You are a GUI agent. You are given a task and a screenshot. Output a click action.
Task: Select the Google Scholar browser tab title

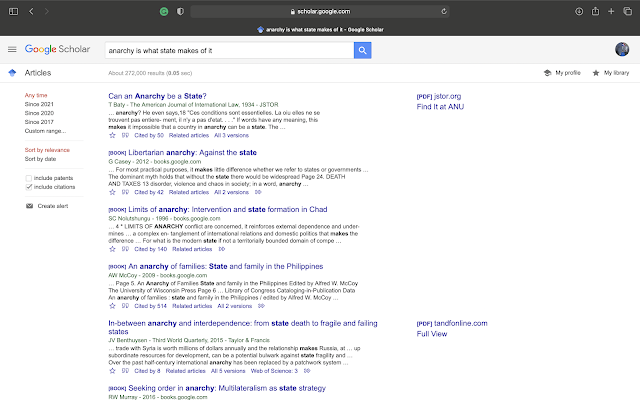[x=320, y=29]
